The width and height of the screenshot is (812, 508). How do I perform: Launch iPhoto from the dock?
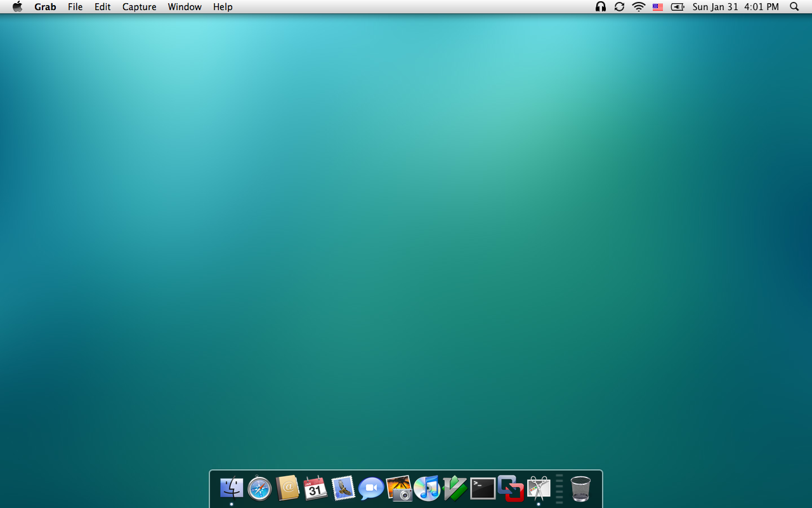(399, 488)
